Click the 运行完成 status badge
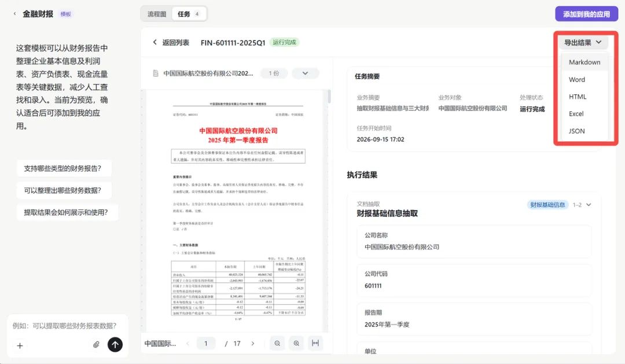 284,42
